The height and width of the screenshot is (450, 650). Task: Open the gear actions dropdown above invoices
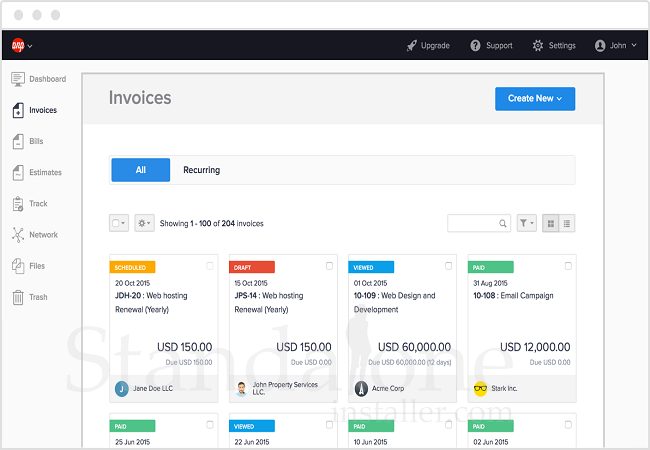click(x=144, y=223)
